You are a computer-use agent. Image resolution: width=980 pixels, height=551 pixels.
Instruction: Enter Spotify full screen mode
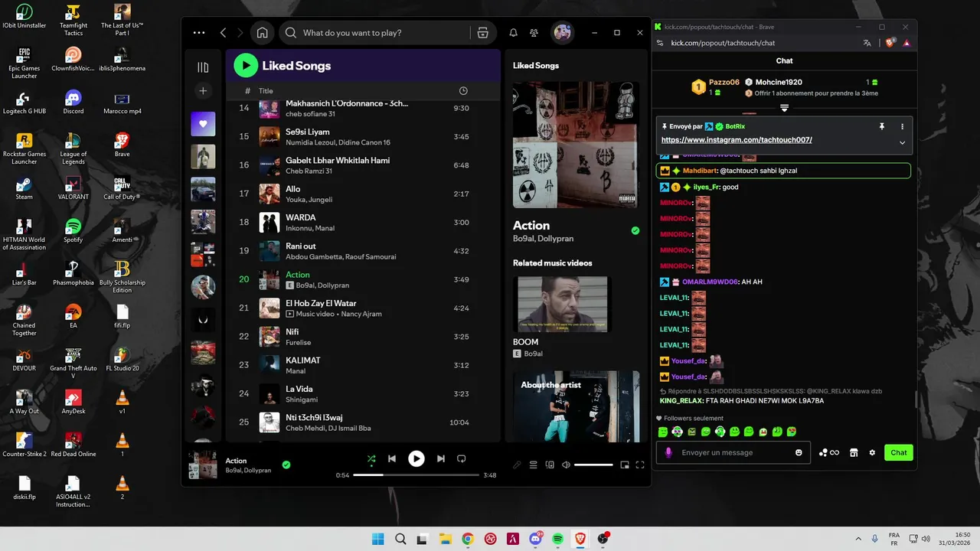640,465
